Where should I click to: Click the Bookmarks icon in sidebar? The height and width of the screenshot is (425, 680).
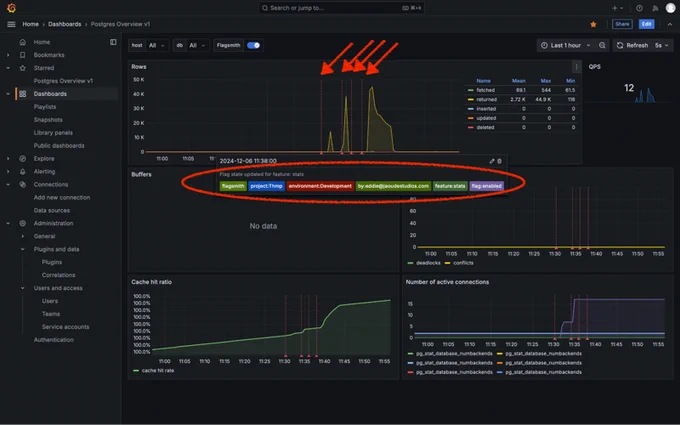coord(23,55)
